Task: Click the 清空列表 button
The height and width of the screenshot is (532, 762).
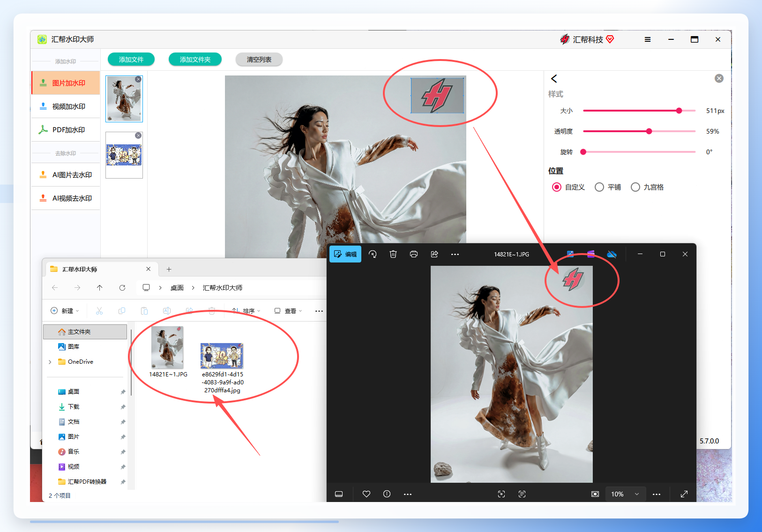Action: point(259,60)
